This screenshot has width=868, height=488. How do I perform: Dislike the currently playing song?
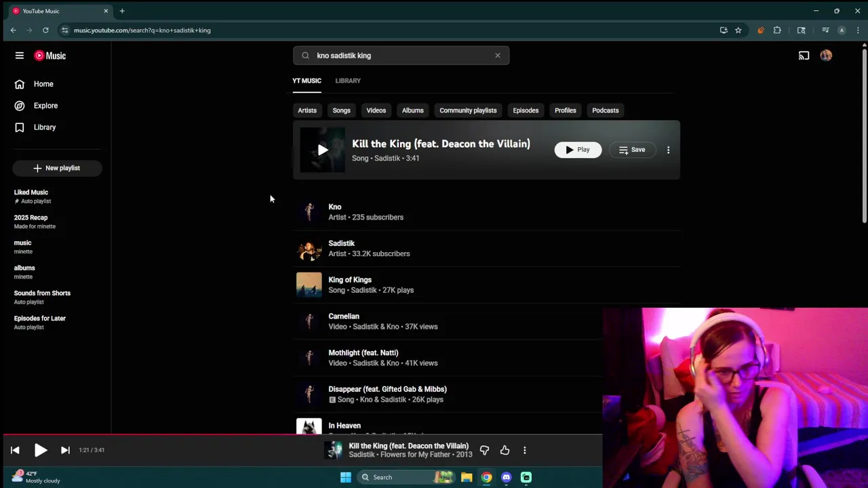tap(484, 450)
